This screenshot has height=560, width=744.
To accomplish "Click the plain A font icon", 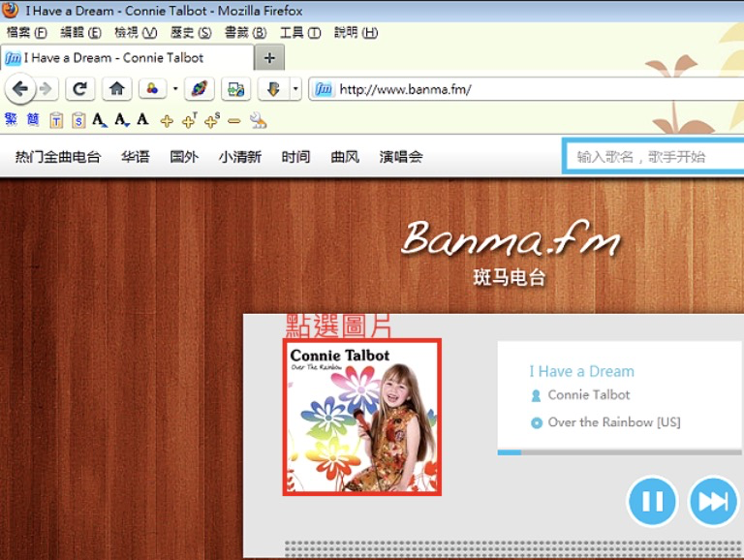I will [142, 118].
